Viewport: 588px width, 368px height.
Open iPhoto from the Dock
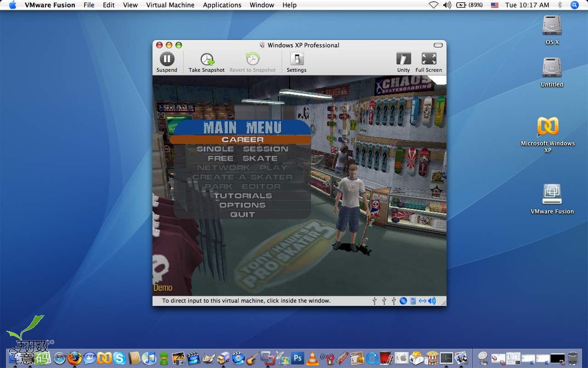[178, 358]
